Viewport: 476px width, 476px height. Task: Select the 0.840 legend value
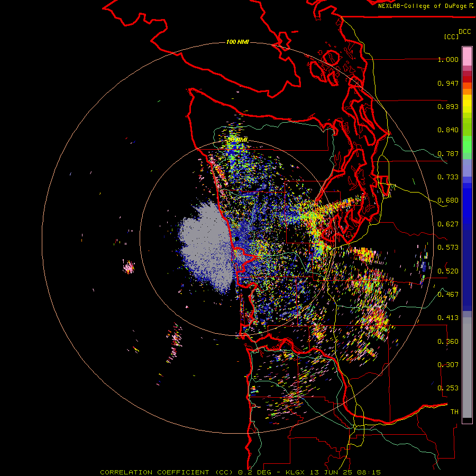448,130
